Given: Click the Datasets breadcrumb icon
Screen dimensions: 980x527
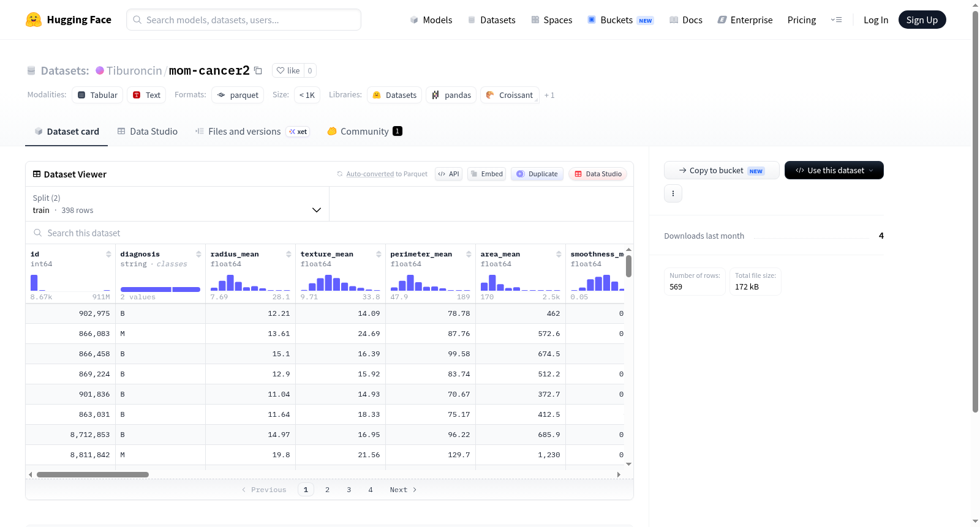Looking at the screenshot, I should pos(31,70).
